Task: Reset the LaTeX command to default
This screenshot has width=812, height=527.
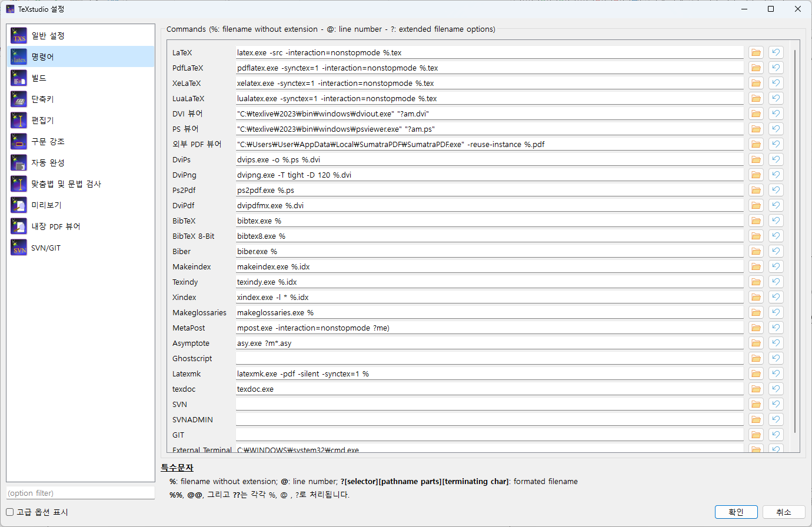Action: (776, 52)
